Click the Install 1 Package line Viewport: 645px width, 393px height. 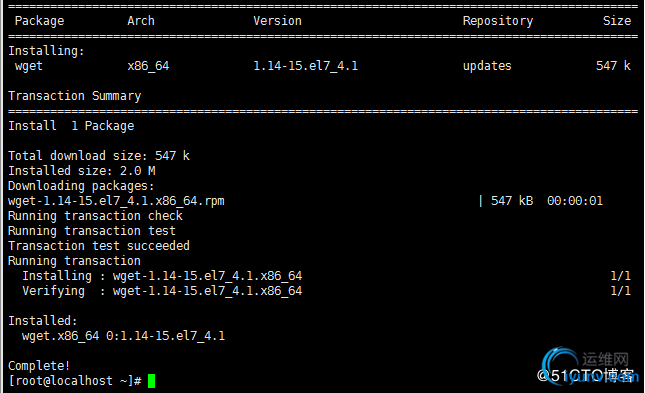click(x=71, y=126)
